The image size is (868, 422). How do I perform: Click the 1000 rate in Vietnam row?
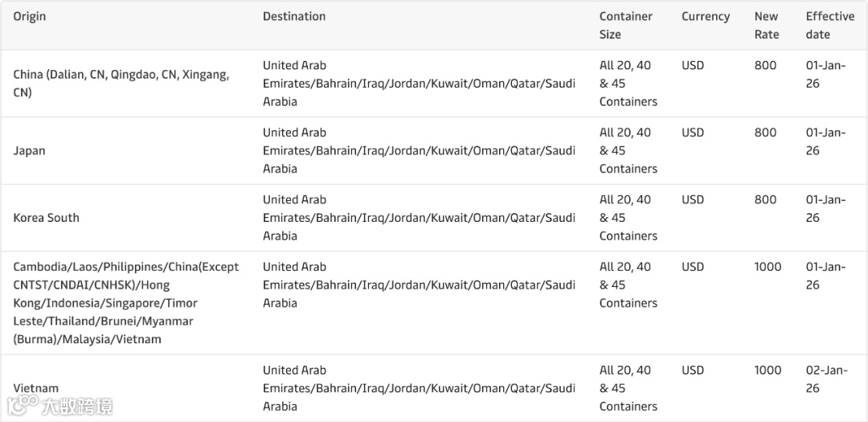768,371
